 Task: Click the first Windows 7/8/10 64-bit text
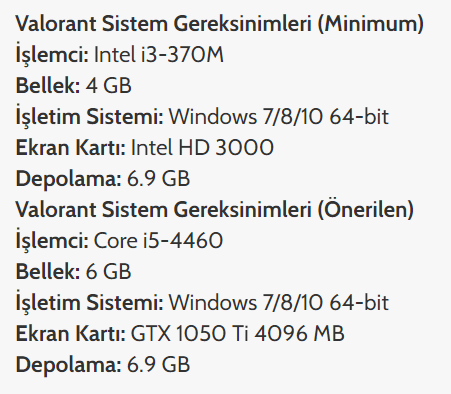point(279,117)
